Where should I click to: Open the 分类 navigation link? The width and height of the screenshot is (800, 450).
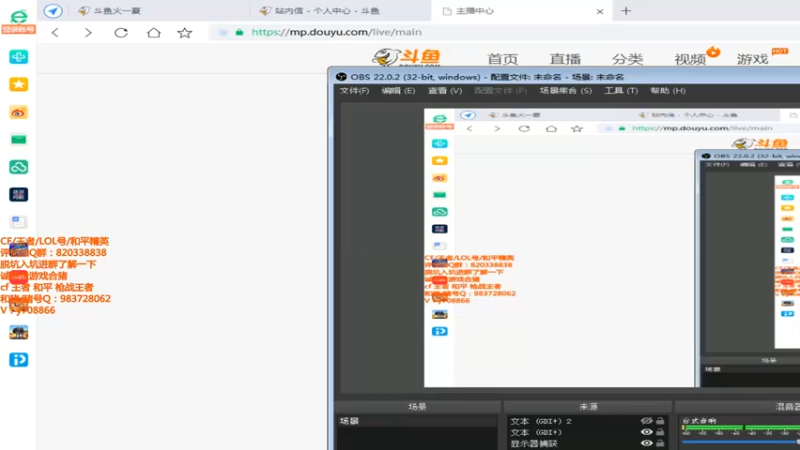628,59
